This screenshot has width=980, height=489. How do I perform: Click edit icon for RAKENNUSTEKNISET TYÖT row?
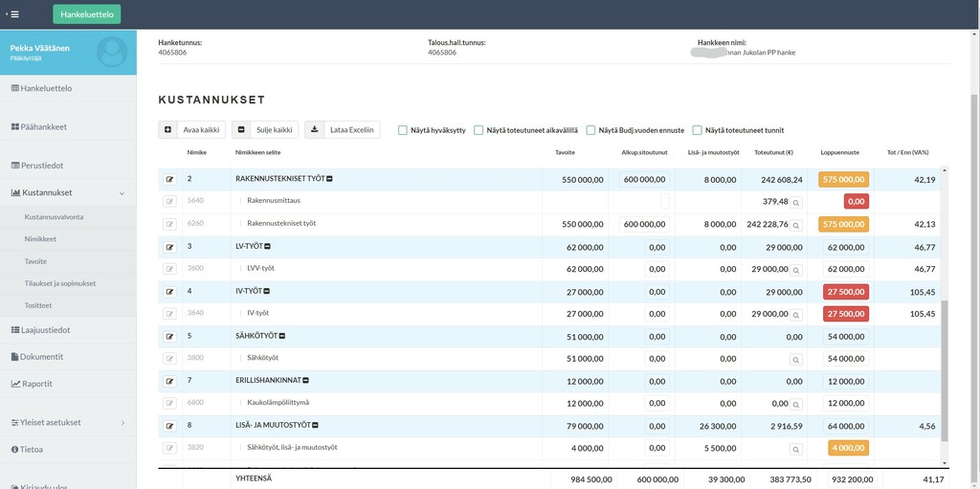click(x=170, y=179)
